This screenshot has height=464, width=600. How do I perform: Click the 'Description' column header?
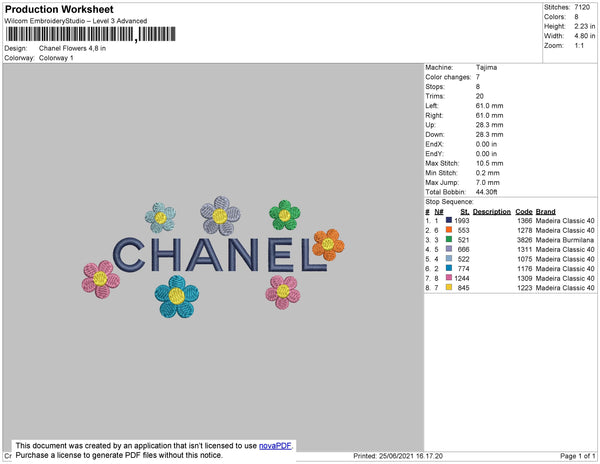pyautogui.click(x=492, y=212)
